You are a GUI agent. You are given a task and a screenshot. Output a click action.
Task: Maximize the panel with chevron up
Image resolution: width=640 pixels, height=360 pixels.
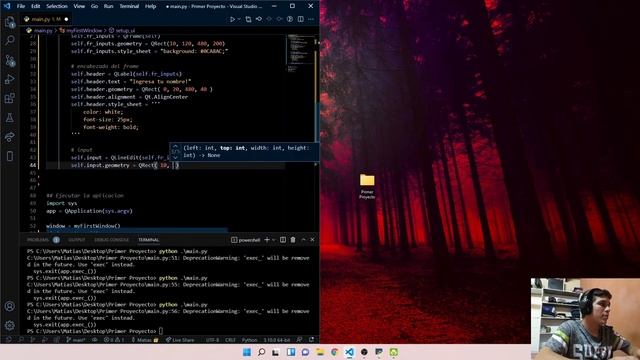pyautogui.click(x=303, y=240)
